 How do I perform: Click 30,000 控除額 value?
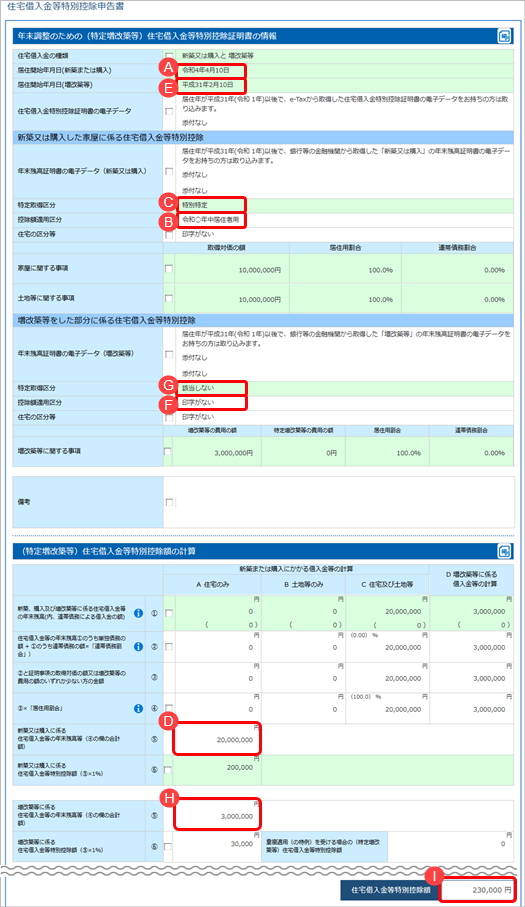(x=242, y=844)
